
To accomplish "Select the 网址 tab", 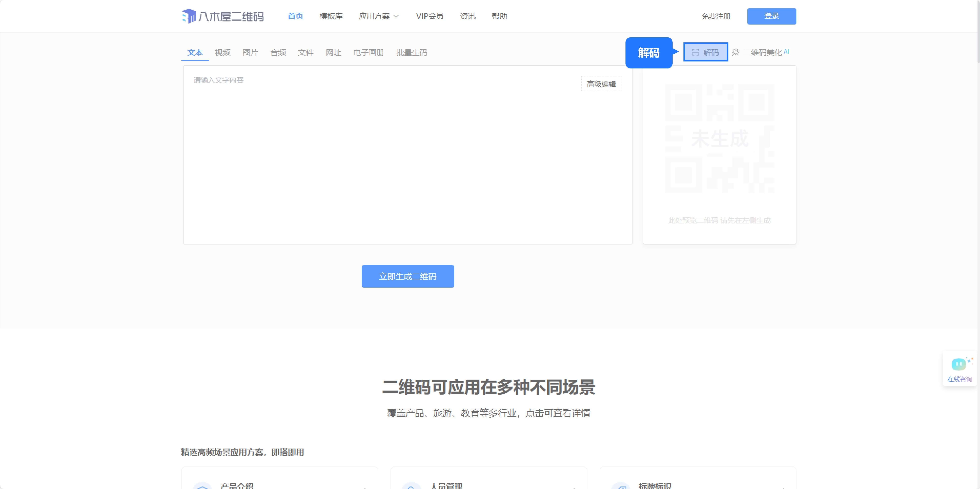I will tap(333, 53).
